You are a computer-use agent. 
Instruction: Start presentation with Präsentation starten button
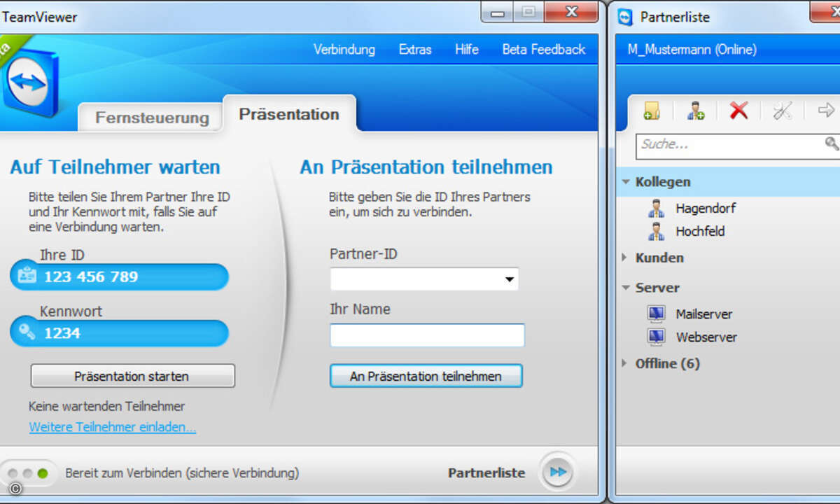[132, 376]
